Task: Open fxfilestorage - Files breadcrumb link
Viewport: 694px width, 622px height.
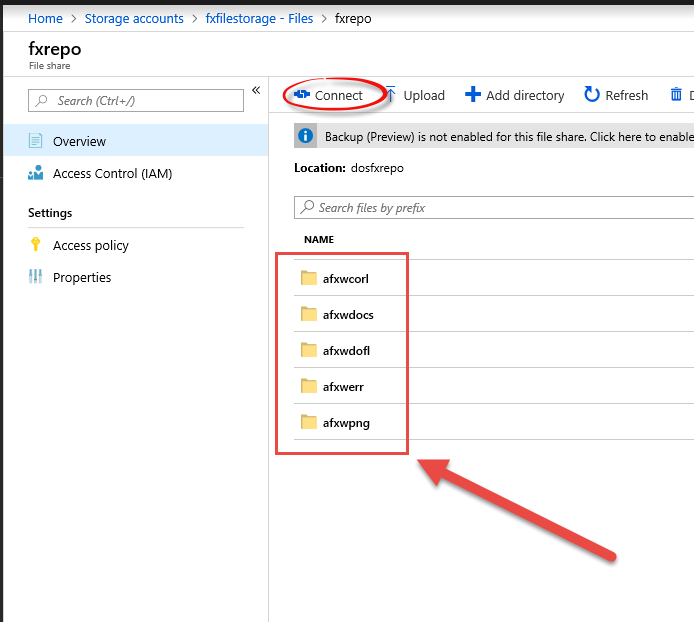Action: coord(259,19)
